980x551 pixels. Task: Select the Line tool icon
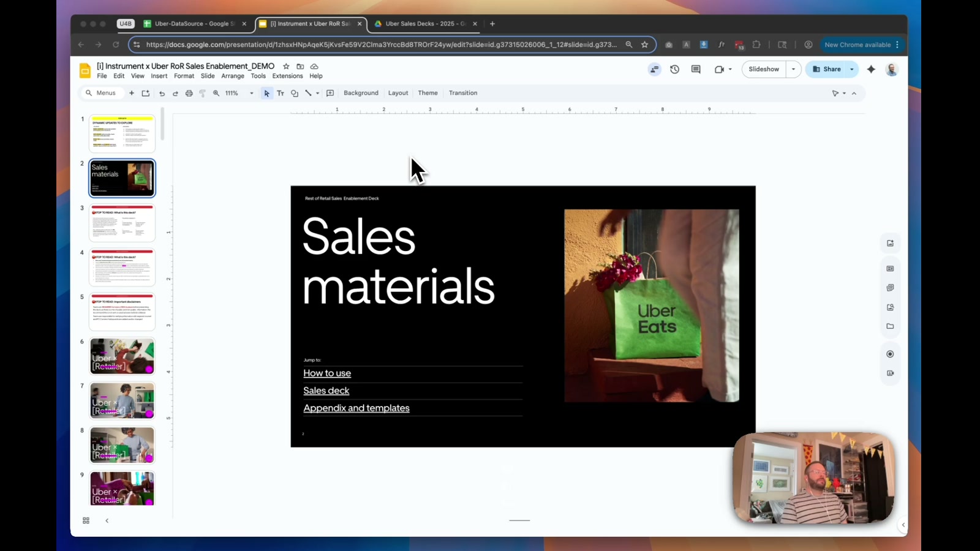pyautogui.click(x=308, y=93)
